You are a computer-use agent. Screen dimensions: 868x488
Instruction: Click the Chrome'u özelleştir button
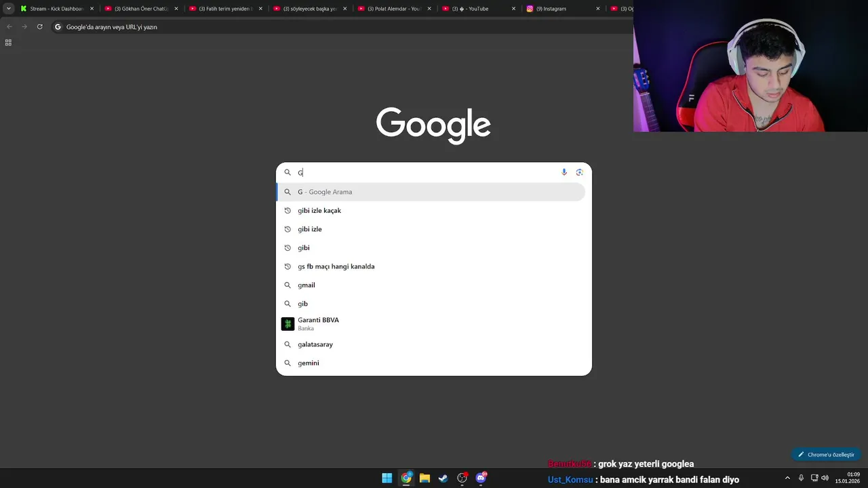[x=826, y=455]
